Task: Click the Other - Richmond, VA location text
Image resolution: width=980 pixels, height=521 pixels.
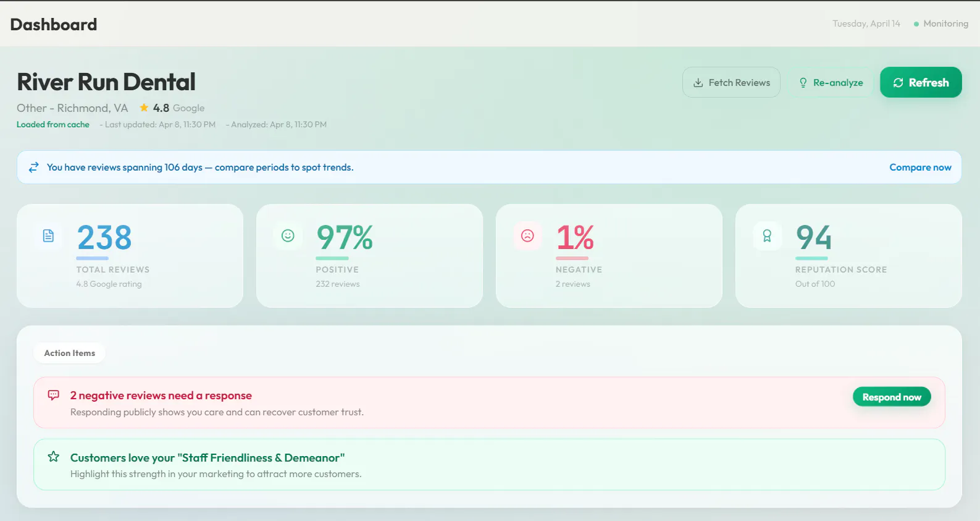Action: click(x=72, y=108)
